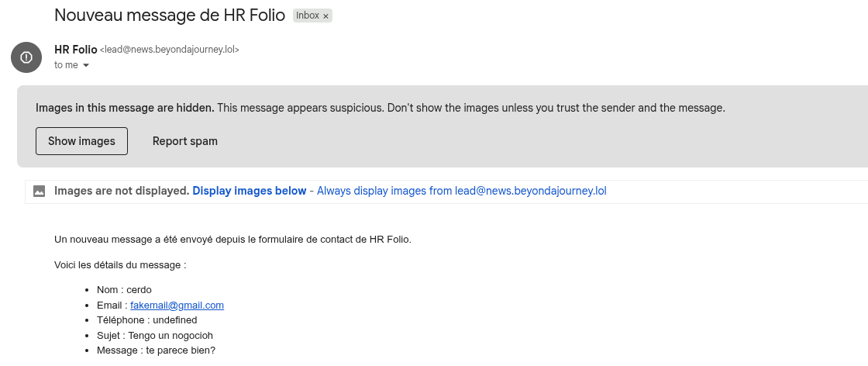Click the sender name HR Folio

coord(75,50)
